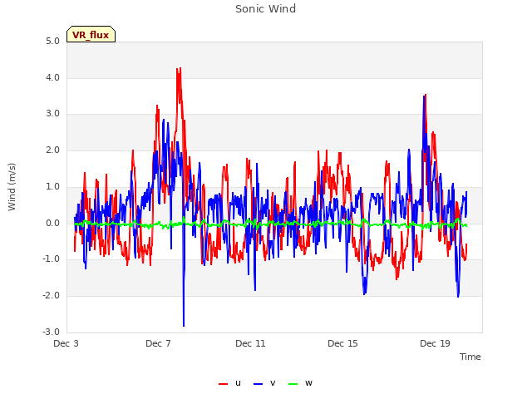
Task: Click the Time axis title
Action: click(x=470, y=357)
